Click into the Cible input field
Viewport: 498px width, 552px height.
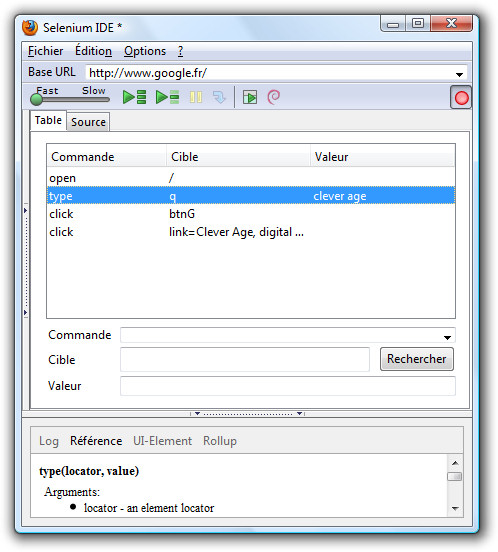point(245,359)
